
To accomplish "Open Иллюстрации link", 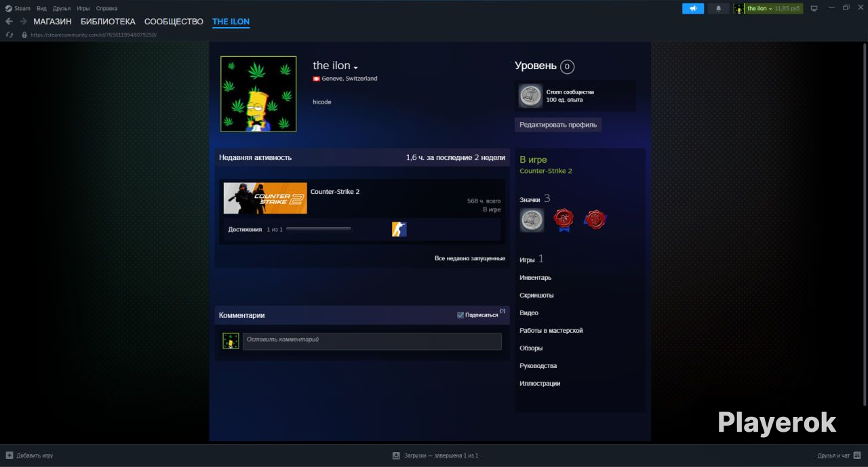I will click(x=540, y=384).
